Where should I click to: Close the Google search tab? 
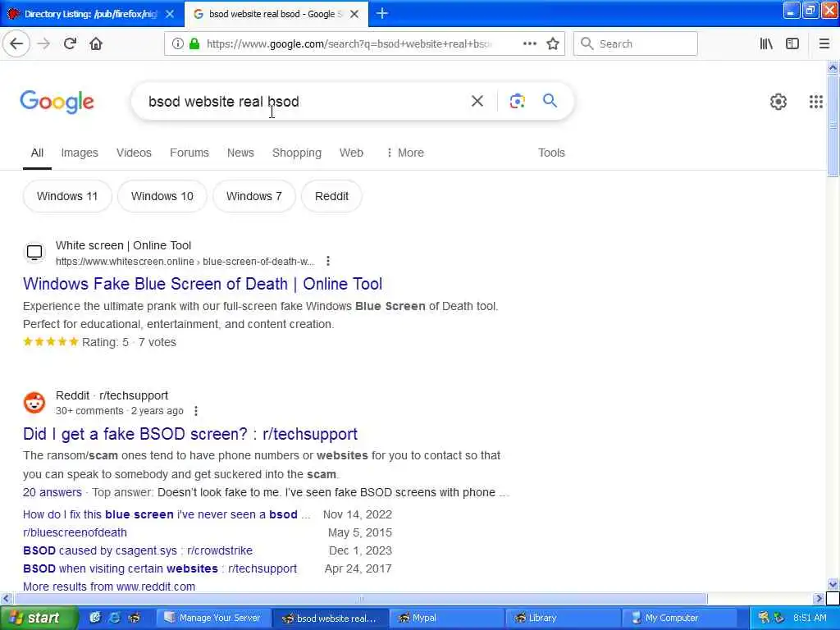(x=354, y=14)
